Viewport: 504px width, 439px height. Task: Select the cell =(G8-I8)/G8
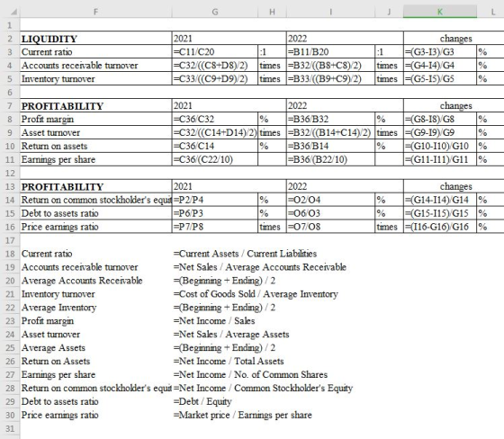[x=440, y=119]
